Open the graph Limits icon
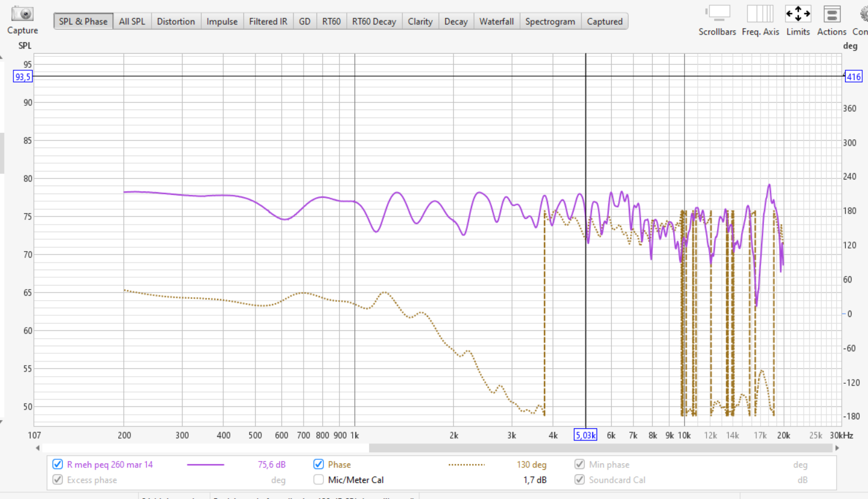Screen dimensions: 868x499 coord(798,13)
